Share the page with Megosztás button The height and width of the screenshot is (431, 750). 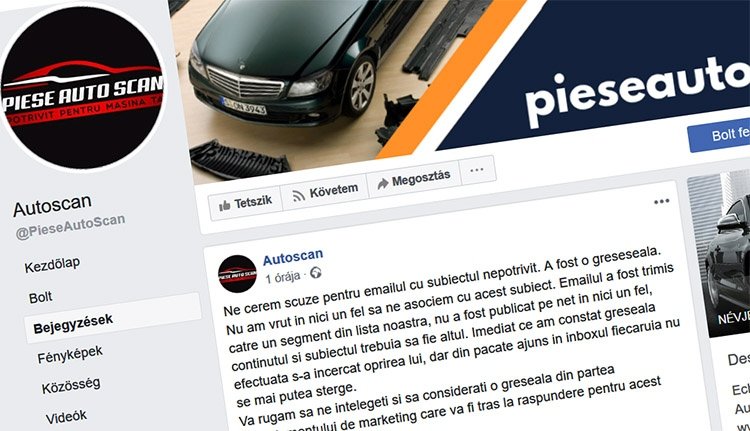click(x=414, y=179)
